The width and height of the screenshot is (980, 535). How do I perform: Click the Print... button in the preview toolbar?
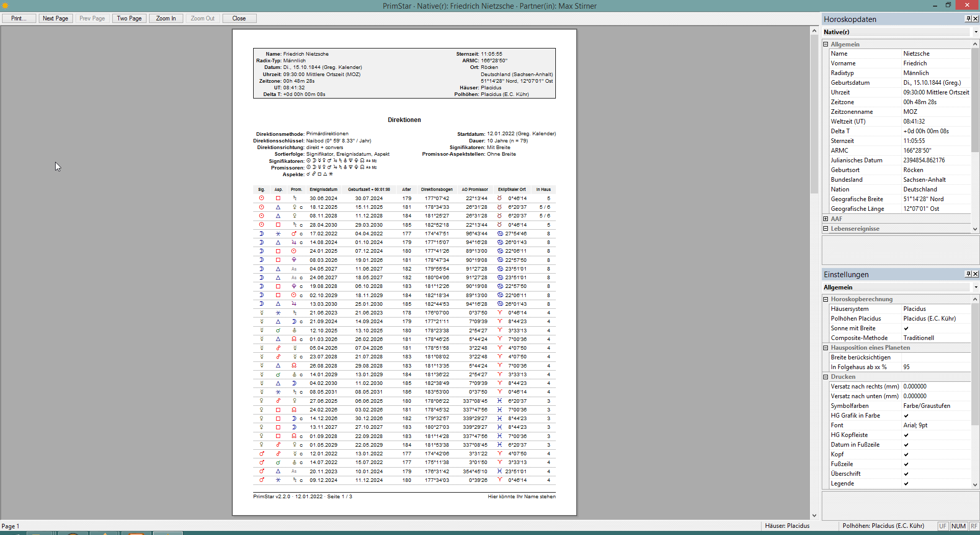pos(19,18)
